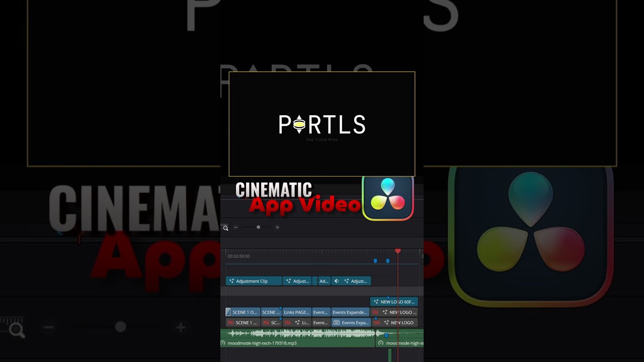The image size is (644, 362).
Task: Click the timeline zoom magnifier icon
Action: click(225, 228)
